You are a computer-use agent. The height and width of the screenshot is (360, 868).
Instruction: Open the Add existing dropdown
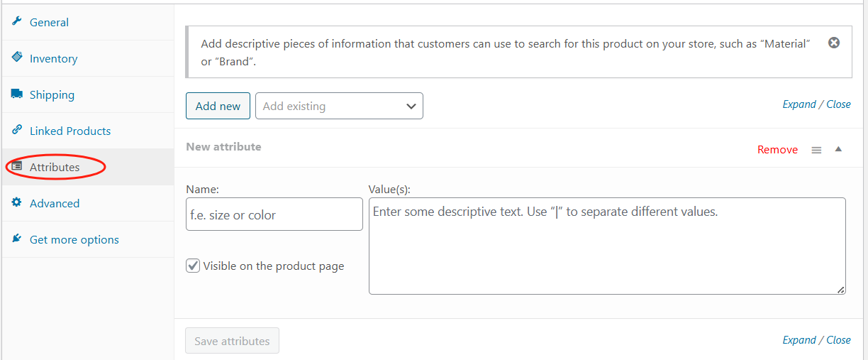point(339,106)
